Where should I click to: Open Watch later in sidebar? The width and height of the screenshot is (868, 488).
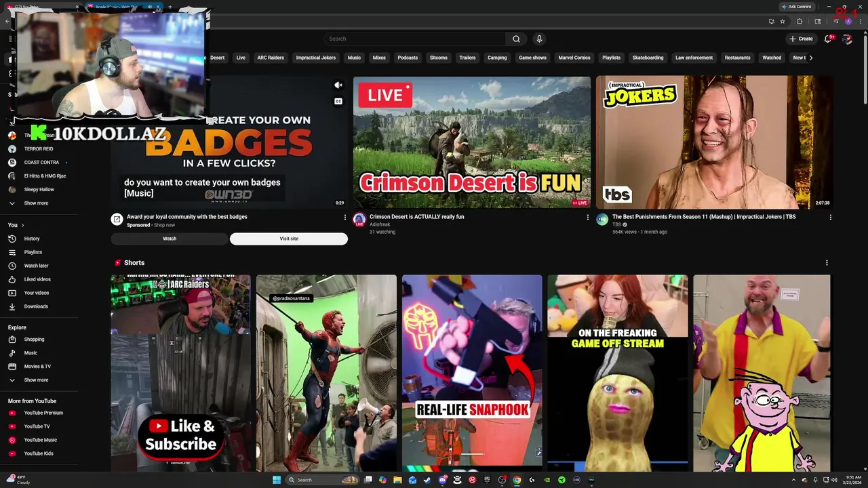pyautogui.click(x=36, y=266)
